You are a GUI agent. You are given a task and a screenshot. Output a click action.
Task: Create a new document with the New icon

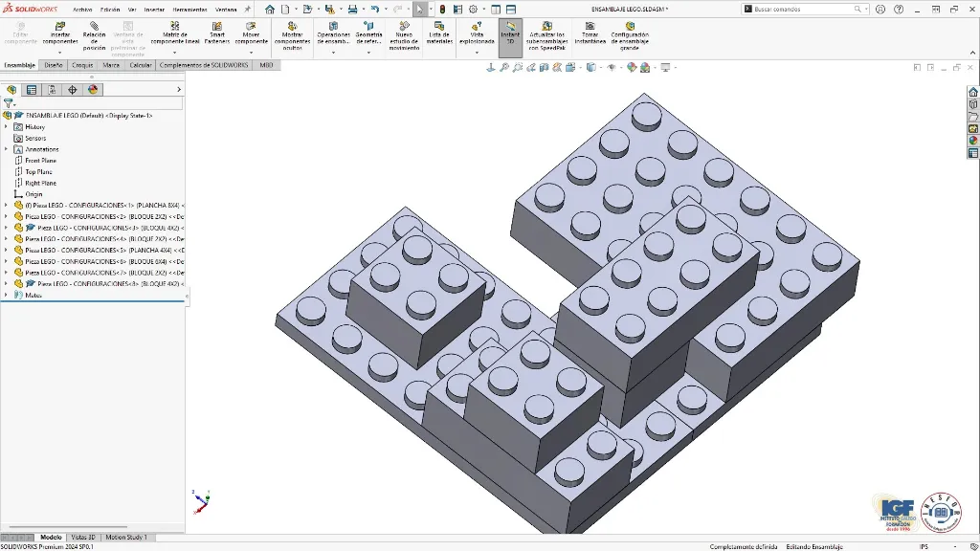(x=285, y=10)
